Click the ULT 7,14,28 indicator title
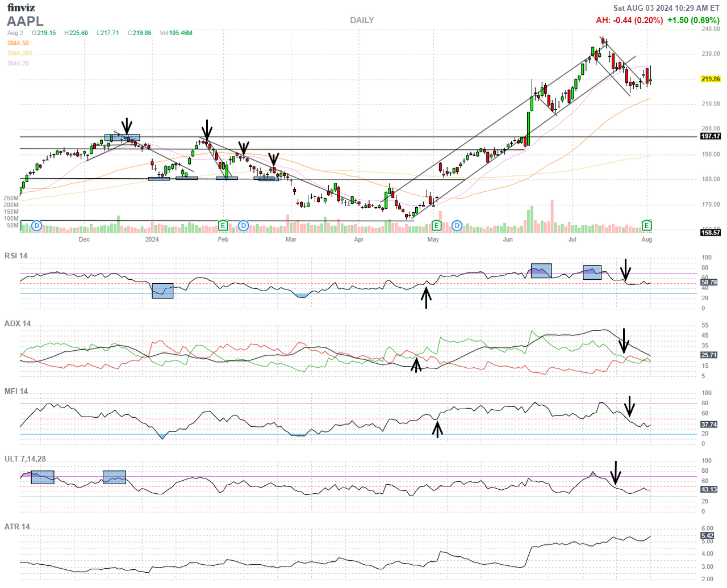Screen dimensions: 727x588 25,459
